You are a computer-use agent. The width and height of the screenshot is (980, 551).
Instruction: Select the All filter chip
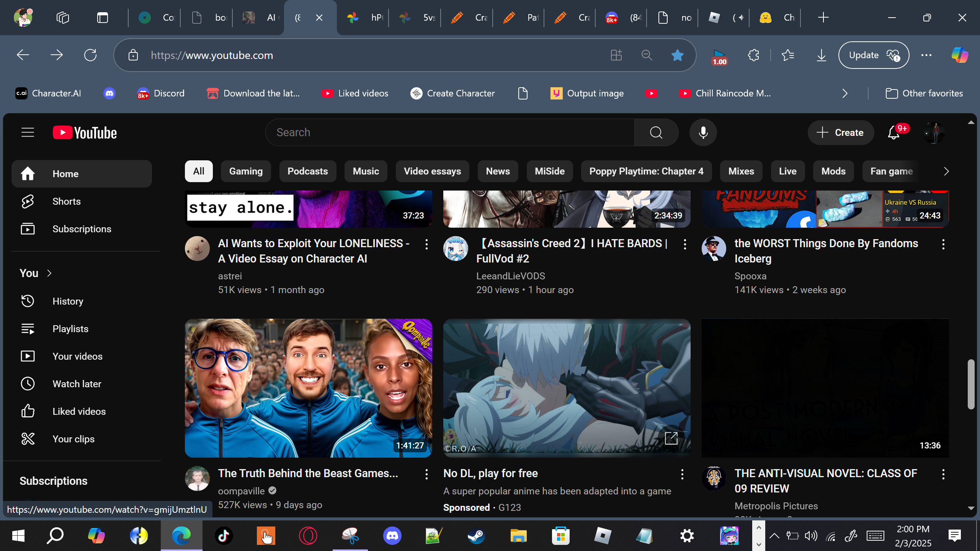(x=199, y=171)
